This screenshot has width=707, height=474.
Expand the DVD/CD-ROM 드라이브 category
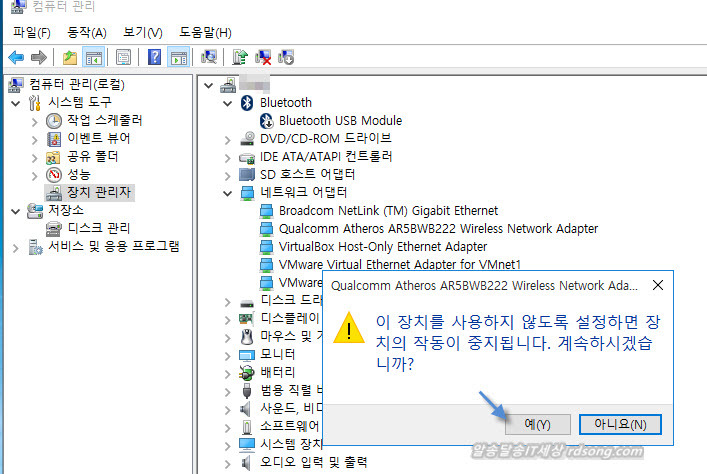click(226, 138)
